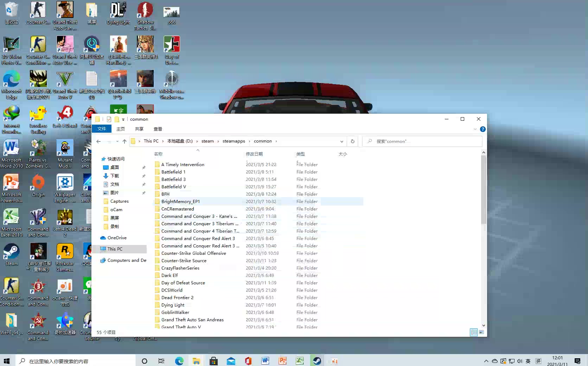Image resolution: width=588 pixels, height=366 pixels.
Task: Open File Explorer from the taskbar
Action: point(196,361)
